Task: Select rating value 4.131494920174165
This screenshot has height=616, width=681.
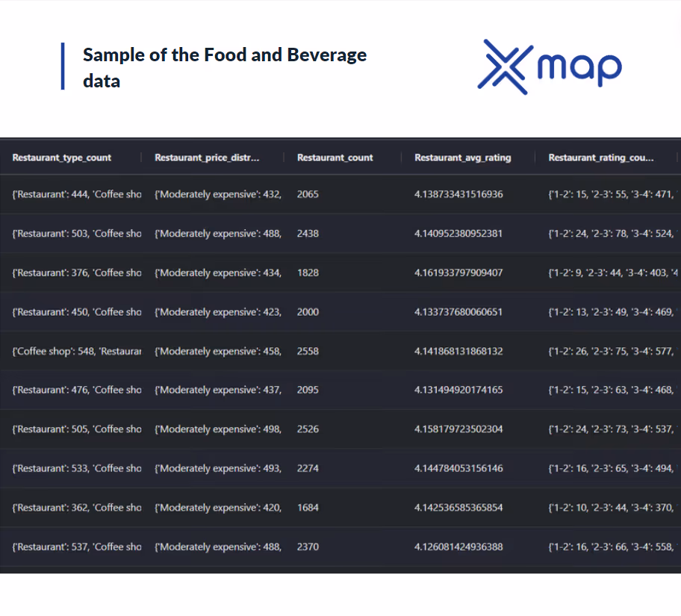Action: (x=458, y=390)
